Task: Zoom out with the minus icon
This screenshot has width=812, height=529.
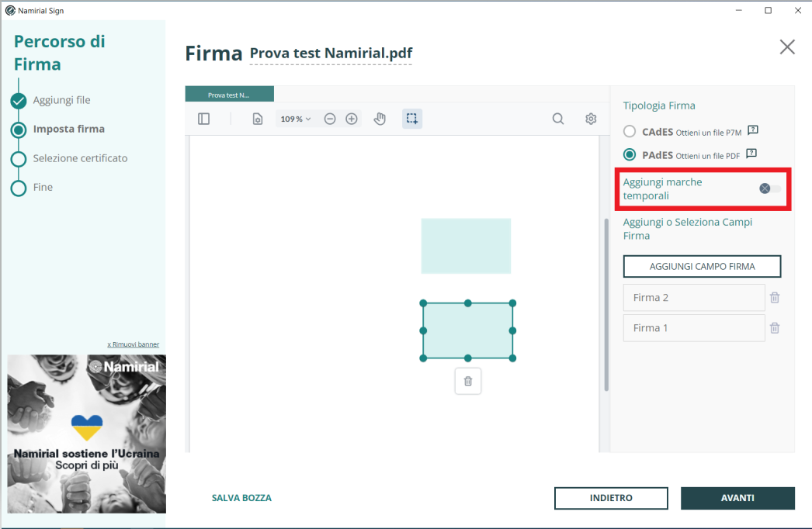Action: tap(330, 119)
